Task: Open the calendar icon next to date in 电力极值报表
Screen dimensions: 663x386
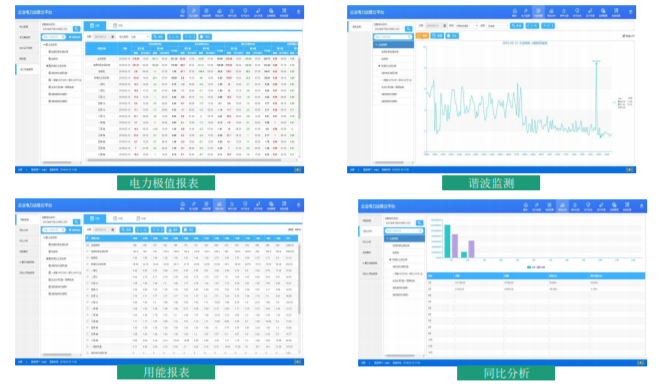Action: 112,37
